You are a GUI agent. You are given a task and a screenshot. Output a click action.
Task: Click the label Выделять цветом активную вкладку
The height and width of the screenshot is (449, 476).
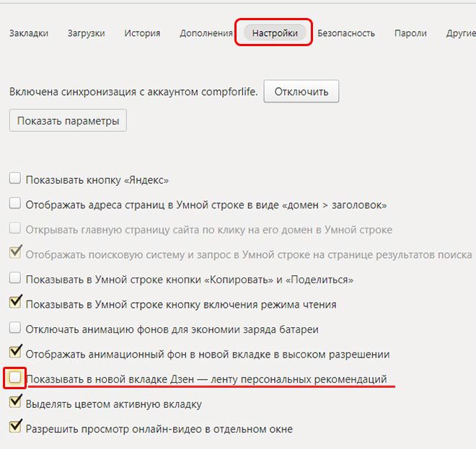[113, 404]
